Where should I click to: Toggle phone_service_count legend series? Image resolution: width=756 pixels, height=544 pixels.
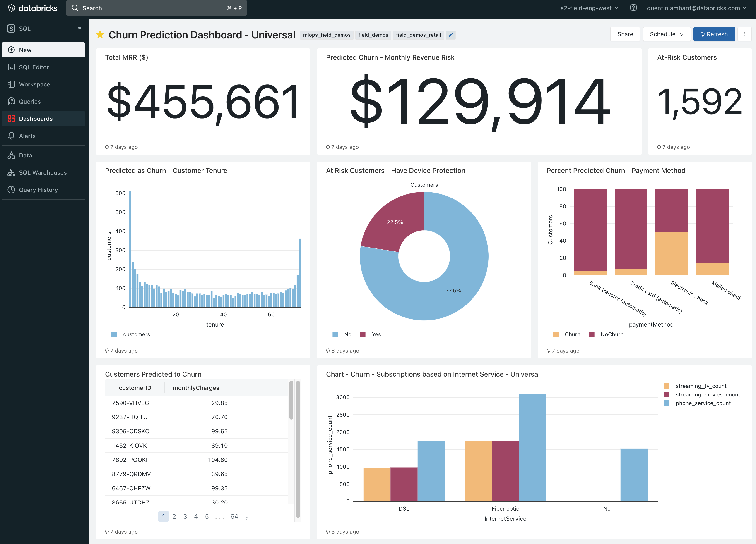(x=703, y=403)
